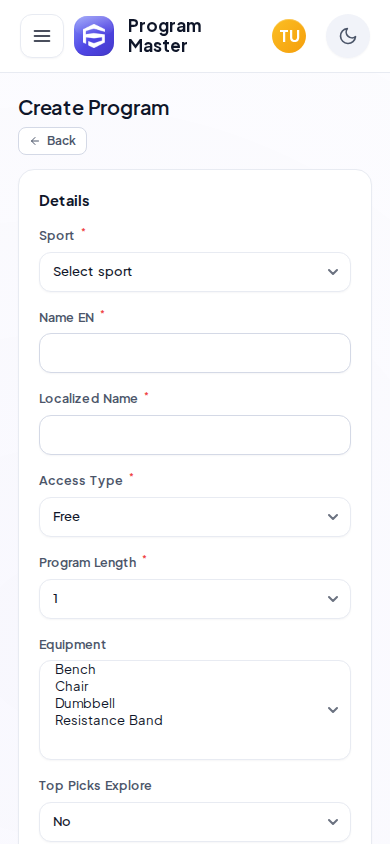This screenshot has height=844, width=390.
Task: Click the Equipment list chevron icon
Action: coord(333,710)
